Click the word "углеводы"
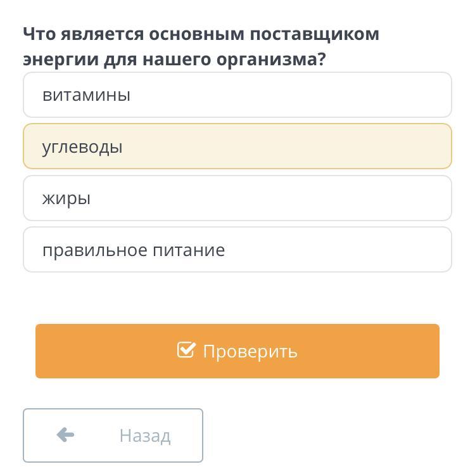This screenshot has width=475, height=476. [82, 147]
